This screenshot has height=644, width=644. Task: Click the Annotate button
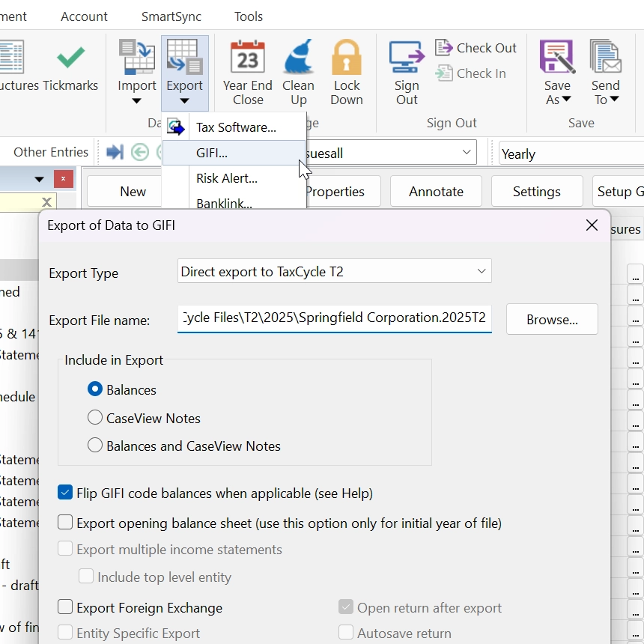tap(436, 191)
